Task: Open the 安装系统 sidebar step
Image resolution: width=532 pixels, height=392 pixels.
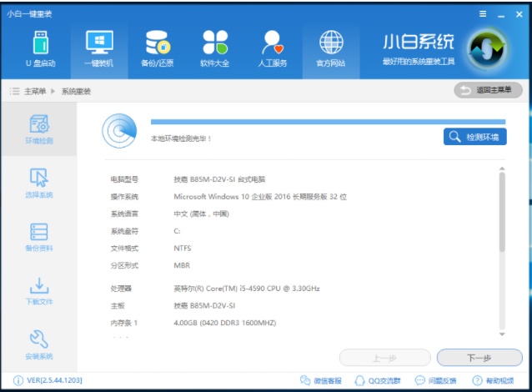Action: (x=38, y=344)
